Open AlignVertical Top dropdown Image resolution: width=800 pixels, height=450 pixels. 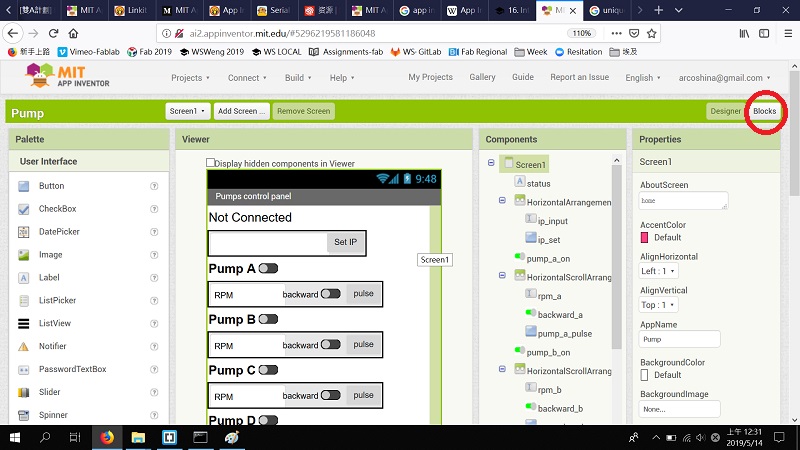[x=658, y=305]
